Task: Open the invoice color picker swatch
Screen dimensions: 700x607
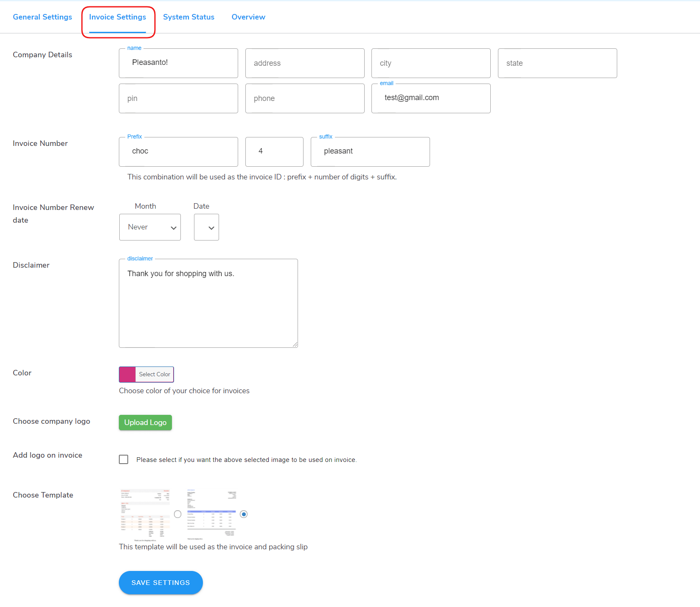Action: [127, 374]
